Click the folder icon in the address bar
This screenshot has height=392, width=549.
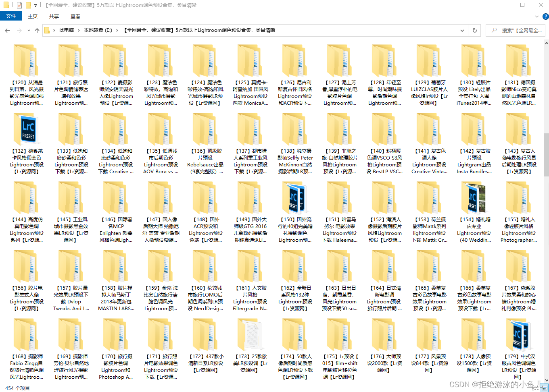[x=47, y=30]
